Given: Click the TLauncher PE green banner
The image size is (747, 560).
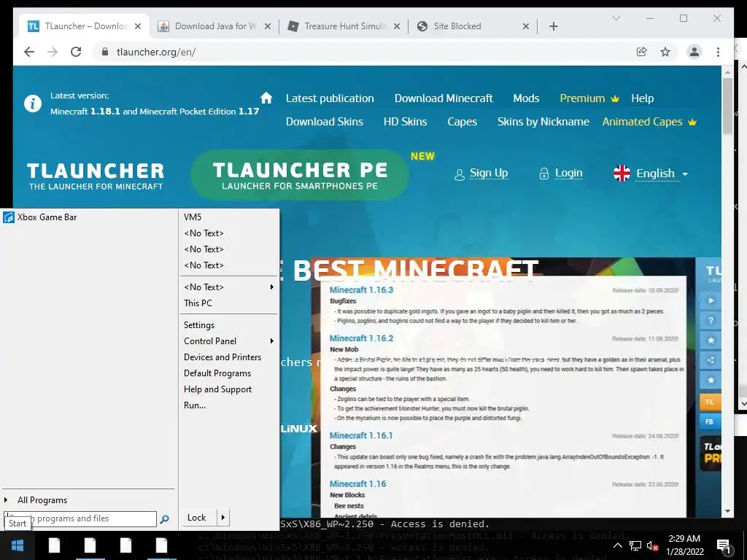Looking at the screenshot, I should click(300, 175).
